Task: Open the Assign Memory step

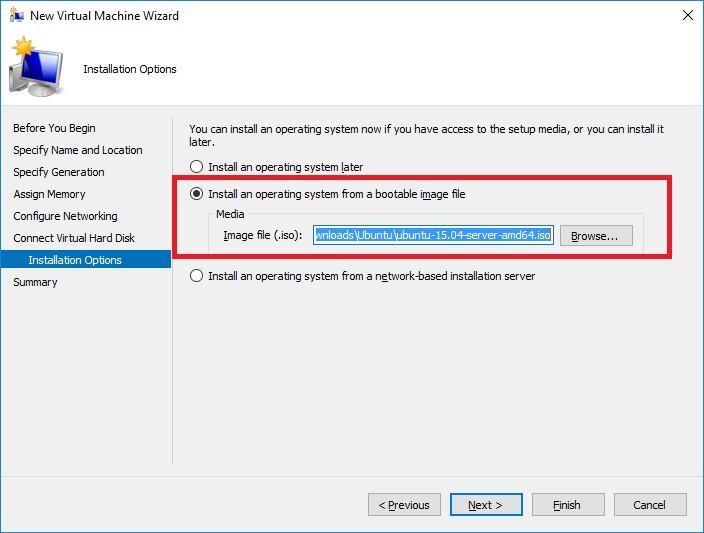Action: 50,194
